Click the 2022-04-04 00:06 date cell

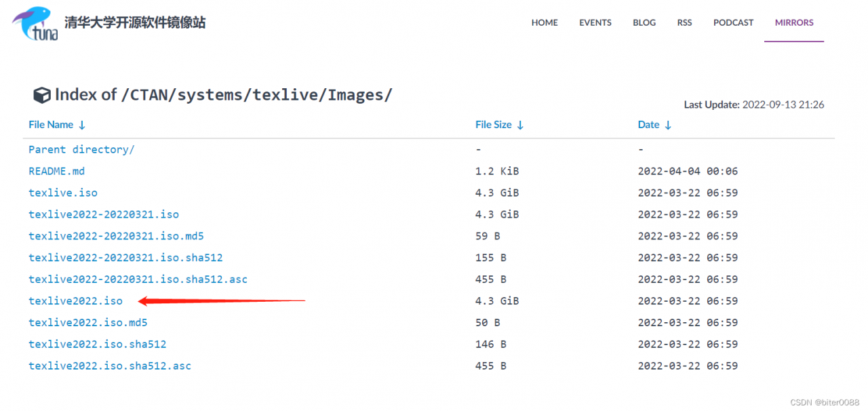tap(688, 172)
